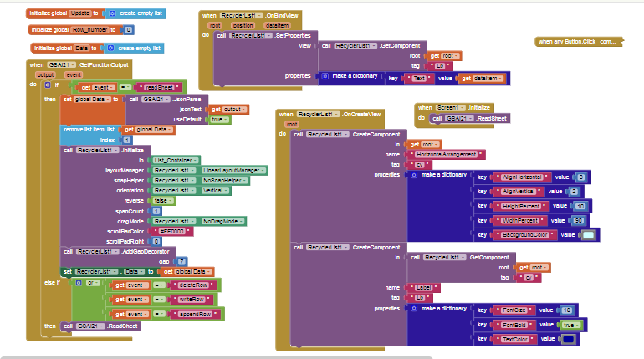Click the mutator gear on the or block
The image size is (644, 359).
click(x=78, y=285)
